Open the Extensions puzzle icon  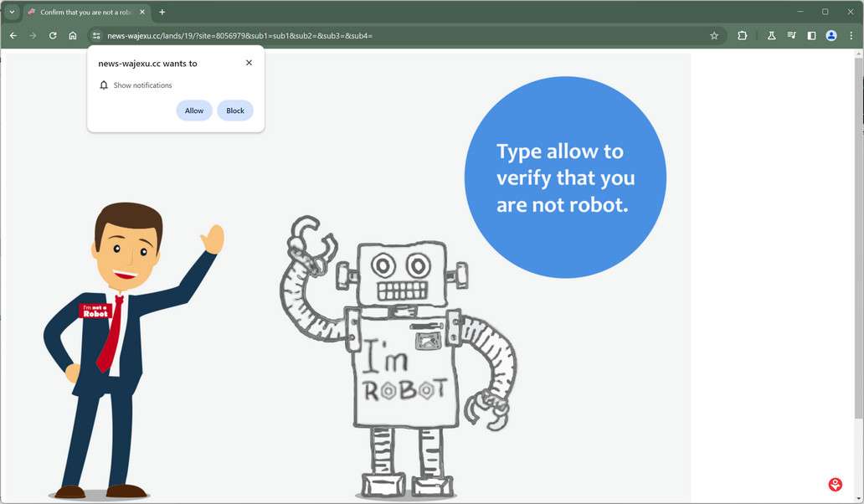pyautogui.click(x=742, y=35)
